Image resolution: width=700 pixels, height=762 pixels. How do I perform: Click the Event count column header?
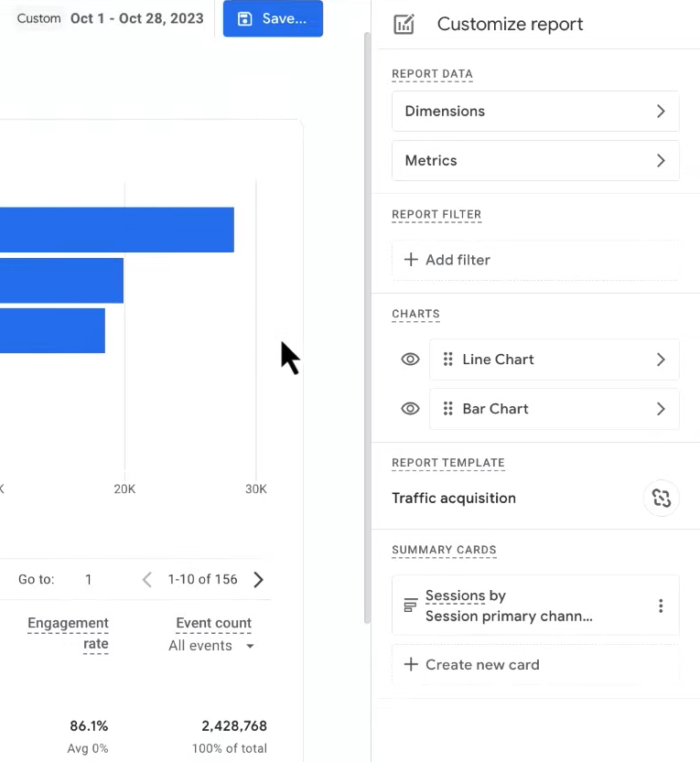click(213, 623)
